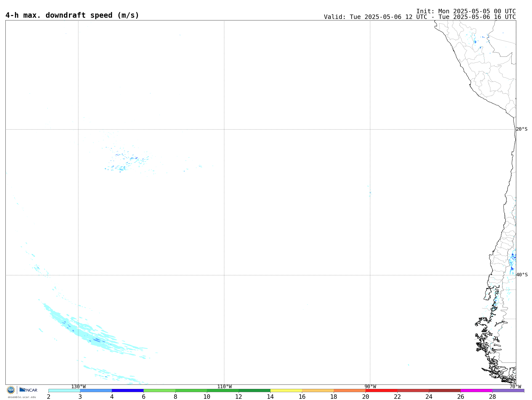Click the colorbar tick label 24

click(x=429, y=397)
